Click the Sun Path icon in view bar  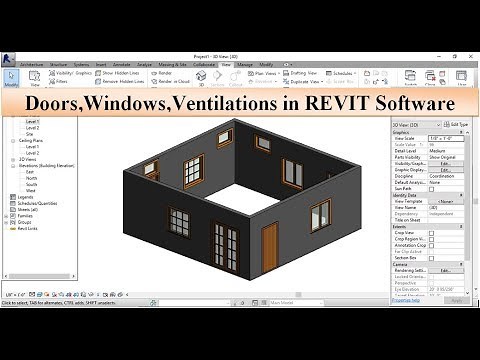coord(46,295)
